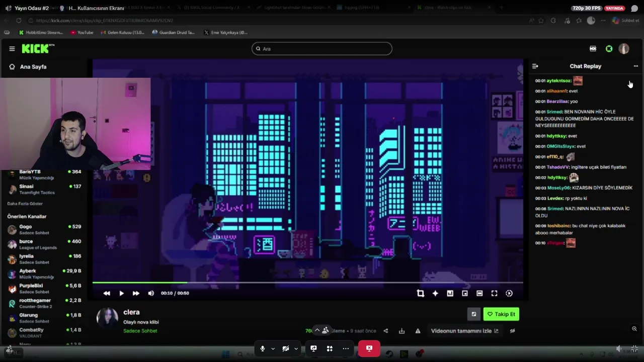Open the Sadece Sohbet category link
Screen dimensions: 644x362
[140, 331]
